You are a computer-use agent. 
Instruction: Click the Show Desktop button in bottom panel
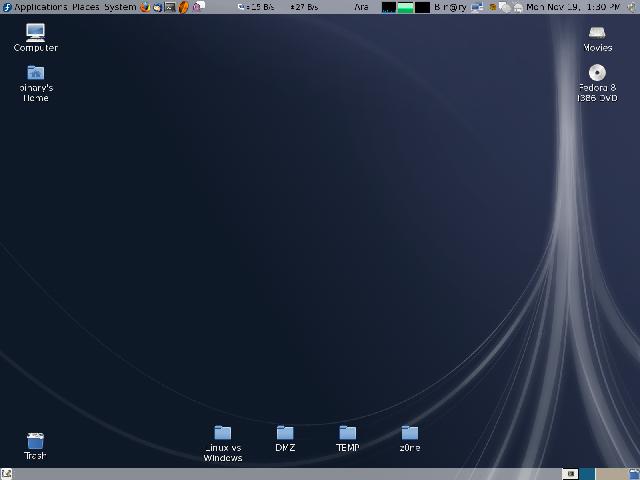point(7,474)
